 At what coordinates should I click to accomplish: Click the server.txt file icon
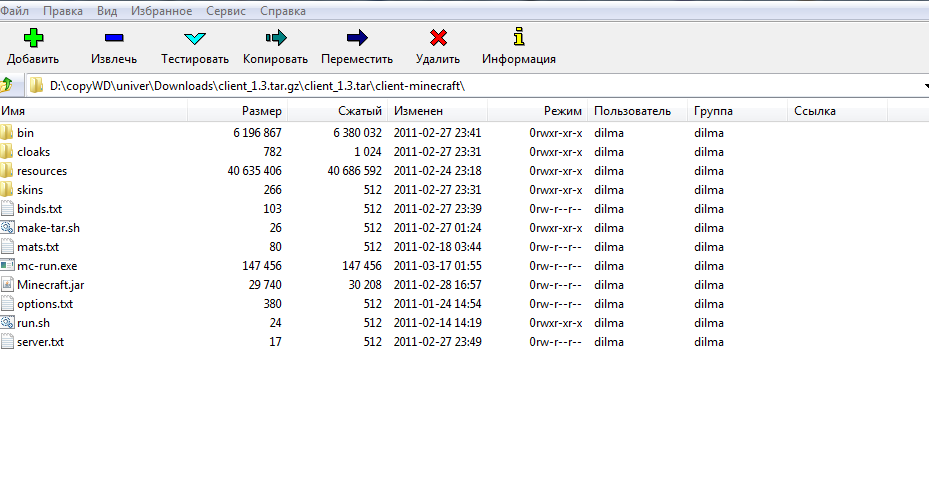[7, 341]
